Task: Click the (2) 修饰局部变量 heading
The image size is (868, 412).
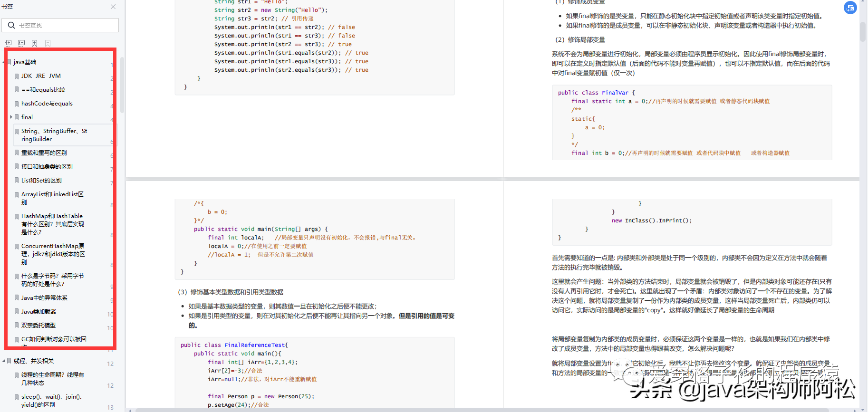Action: 580,40
